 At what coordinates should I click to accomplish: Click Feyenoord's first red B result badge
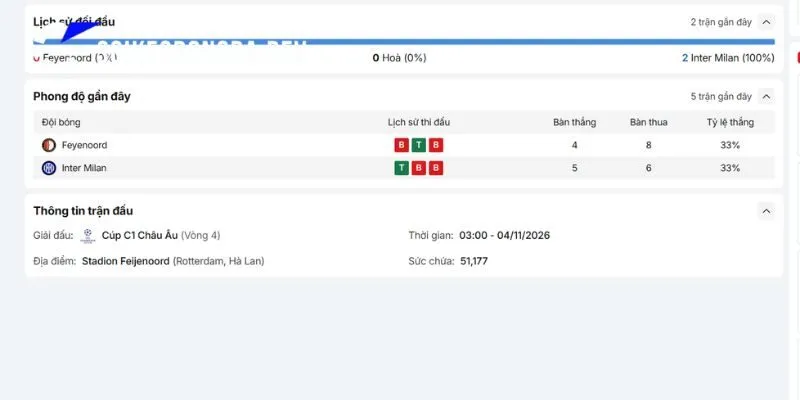pyautogui.click(x=402, y=145)
